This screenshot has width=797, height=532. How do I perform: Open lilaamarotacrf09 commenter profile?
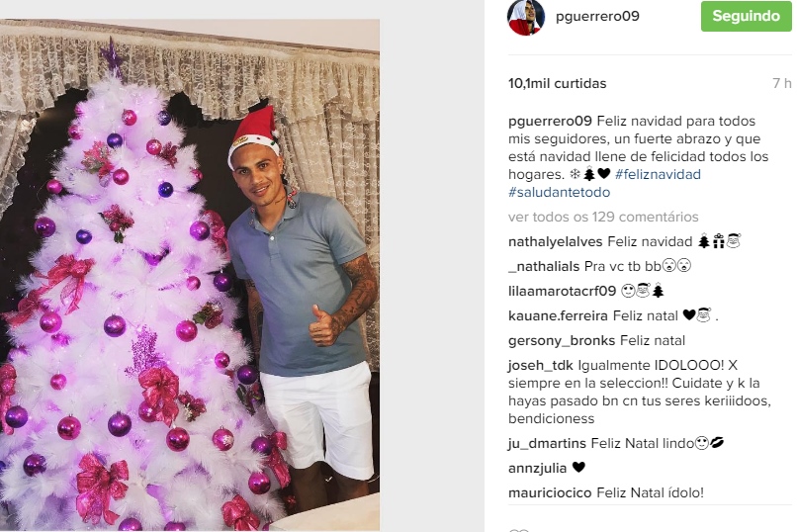tap(563, 291)
